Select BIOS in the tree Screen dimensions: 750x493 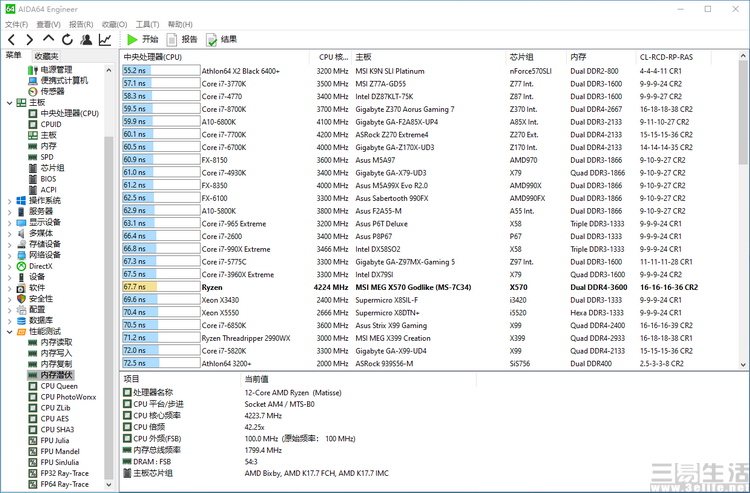tap(42, 179)
